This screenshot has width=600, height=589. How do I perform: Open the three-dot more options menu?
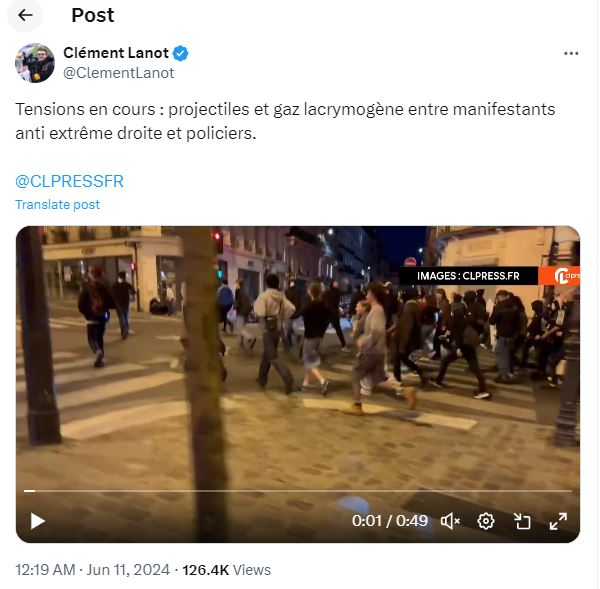(x=571, y=53)
